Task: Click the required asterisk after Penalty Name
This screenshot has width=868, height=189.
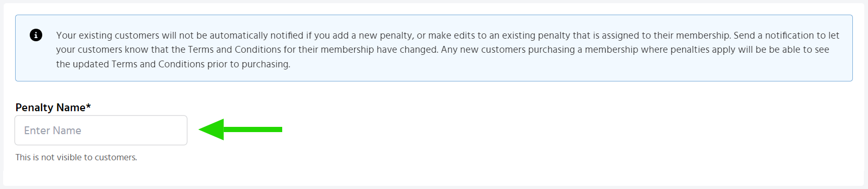Action: point(89,106)
